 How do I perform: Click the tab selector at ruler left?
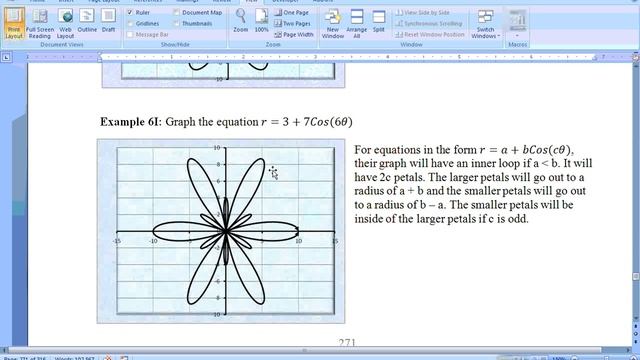(6, 58)
